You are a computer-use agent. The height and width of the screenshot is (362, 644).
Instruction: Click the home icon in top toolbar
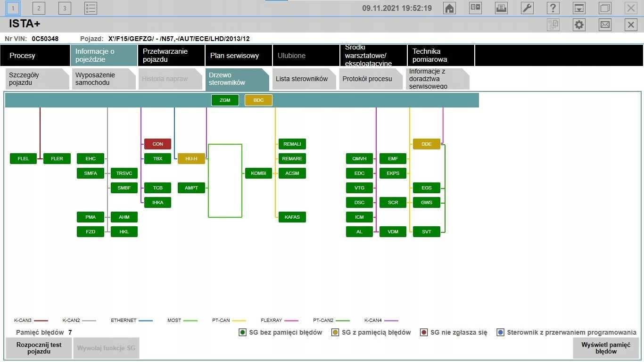click(450, 8)
